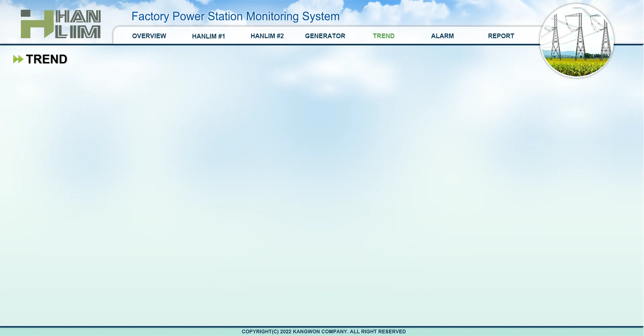The image size is (644, 336).
Task: Switch to HANLIM #2 page
Action: [x=267, y=36]
